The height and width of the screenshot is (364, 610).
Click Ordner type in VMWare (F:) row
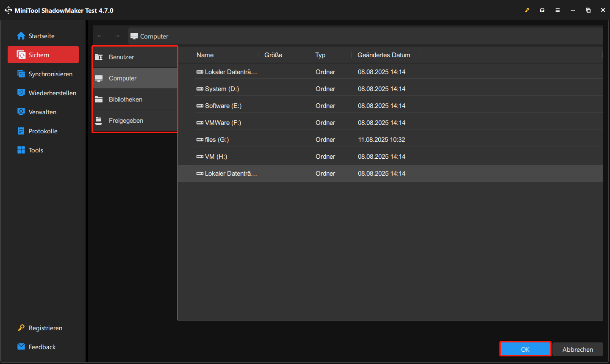[x=325, y=123]
